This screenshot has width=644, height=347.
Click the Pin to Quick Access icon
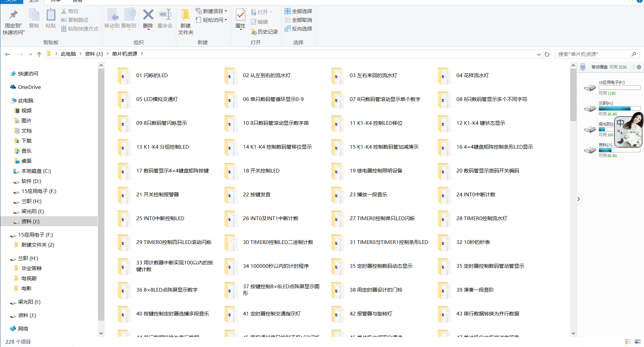[13, 15]
